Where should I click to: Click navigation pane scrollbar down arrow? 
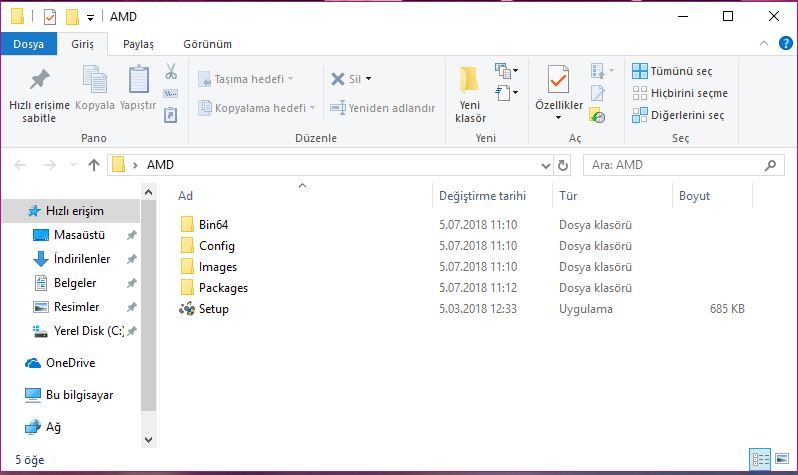(149, 439)
